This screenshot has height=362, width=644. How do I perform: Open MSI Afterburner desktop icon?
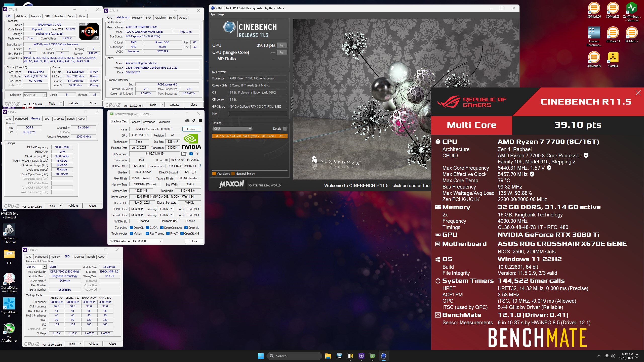[x=9, y=332]
